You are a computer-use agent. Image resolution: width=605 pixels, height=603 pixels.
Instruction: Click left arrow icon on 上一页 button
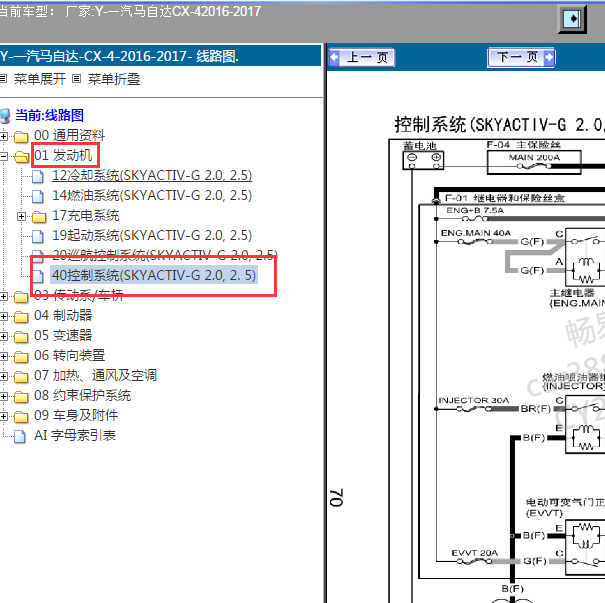pos(335,57)
